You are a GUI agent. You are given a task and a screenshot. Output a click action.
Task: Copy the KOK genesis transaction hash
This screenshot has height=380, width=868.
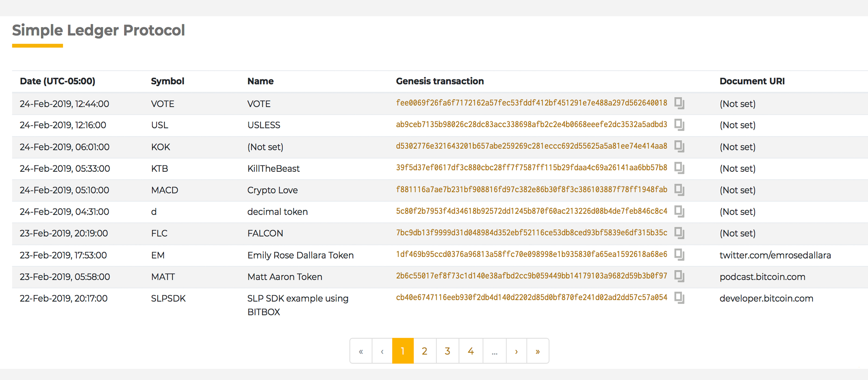[x=679, y=146]
